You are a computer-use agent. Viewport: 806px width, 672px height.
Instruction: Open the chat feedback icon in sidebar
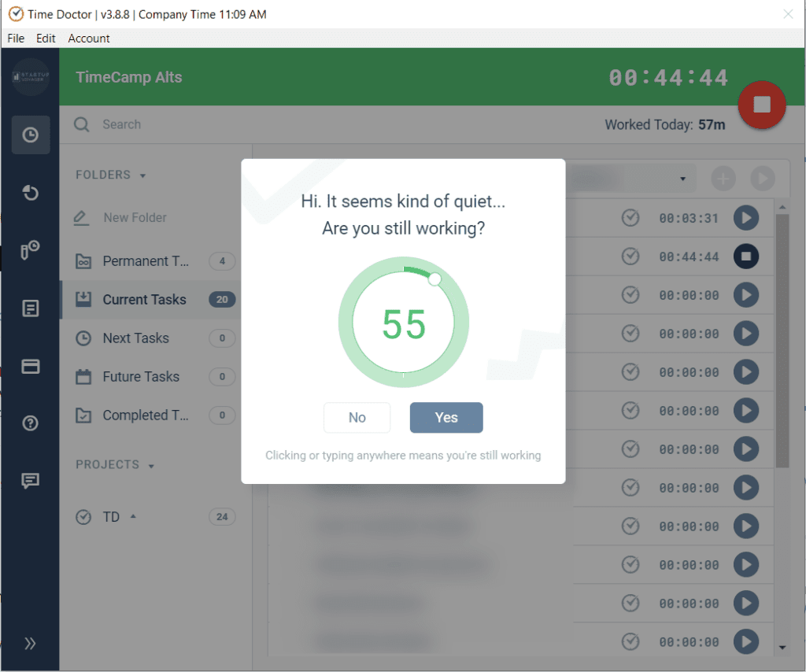[x=30, y=481]
